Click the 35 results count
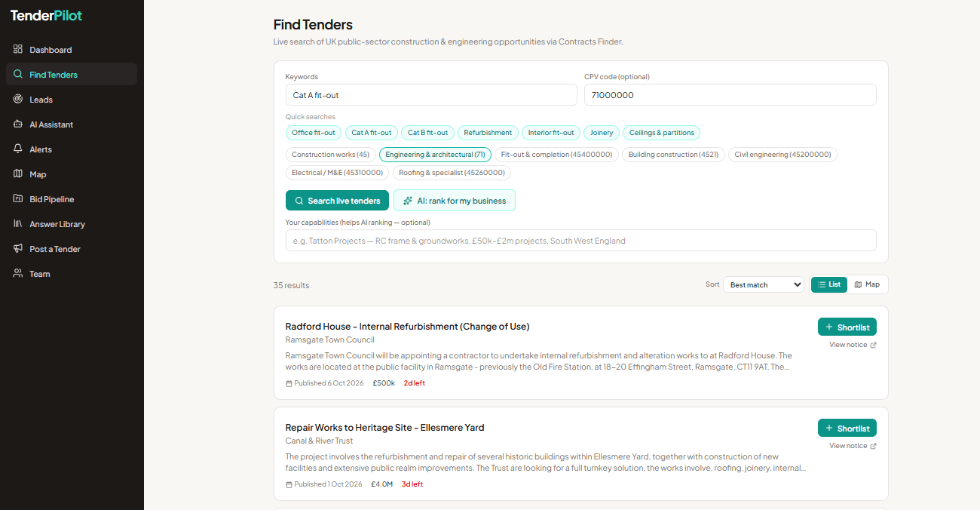 [x=291, y=285]
